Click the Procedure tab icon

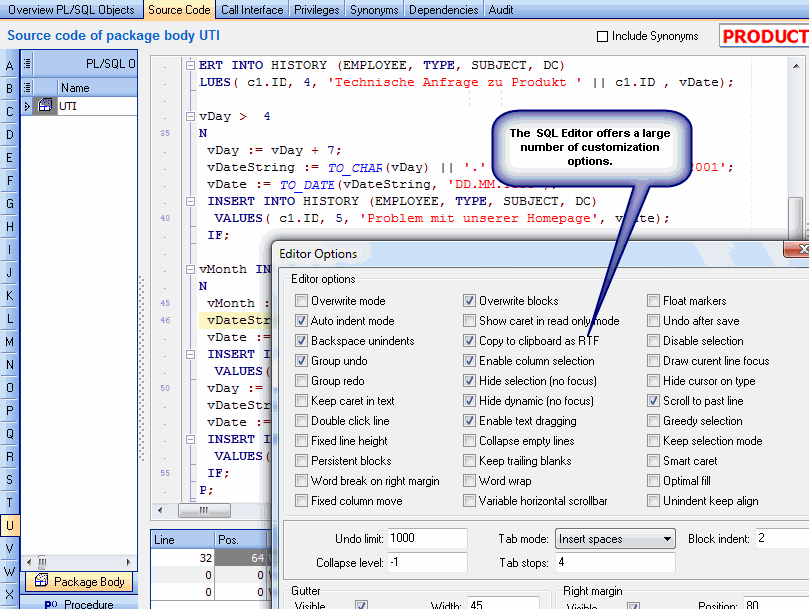click(x=51, y=604)
